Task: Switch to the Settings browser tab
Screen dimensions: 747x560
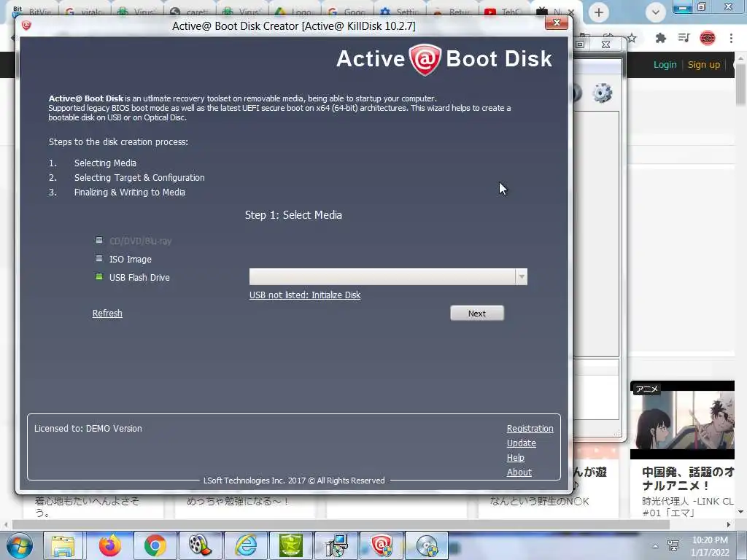Action: point(401,10)
